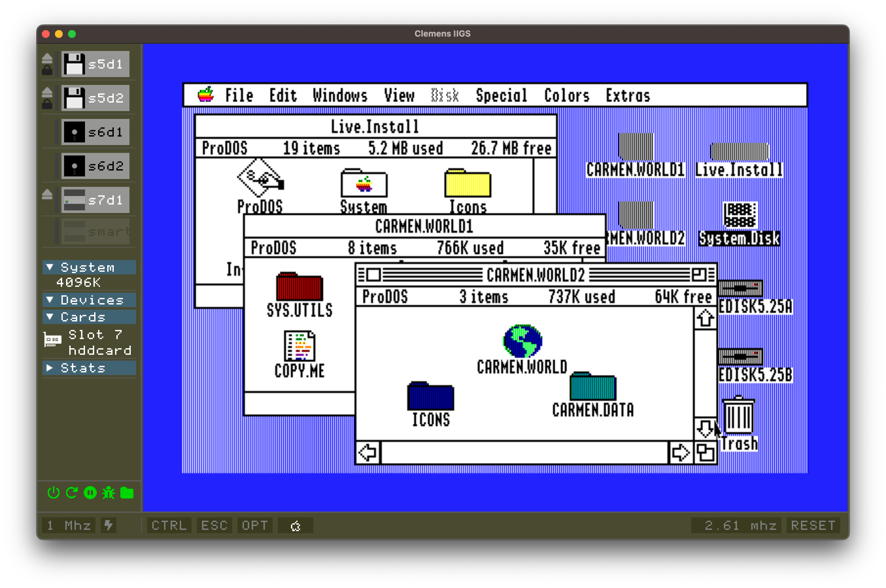
Task: Click the s5d1 floppy disk slot
Action: [x=95, y=64]
